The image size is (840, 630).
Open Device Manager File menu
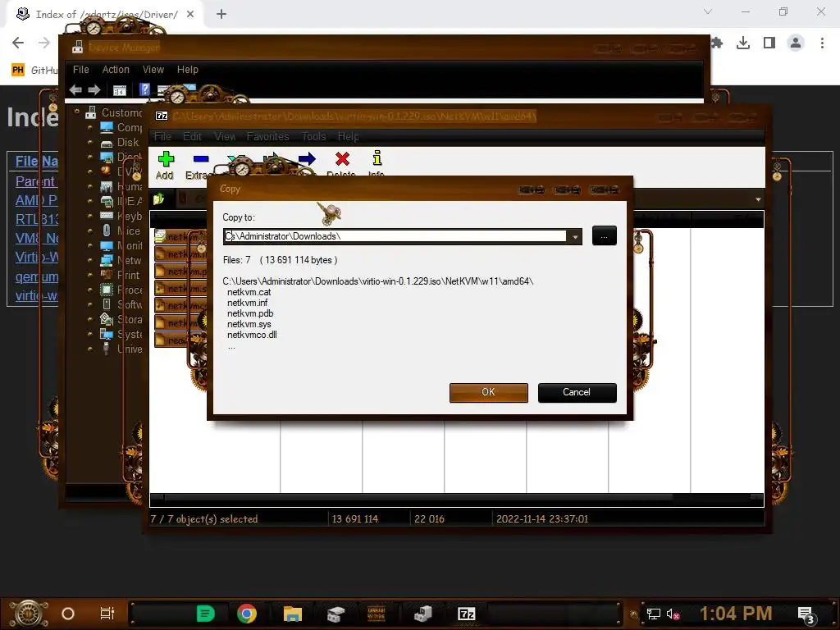click(x=81, y=70)
